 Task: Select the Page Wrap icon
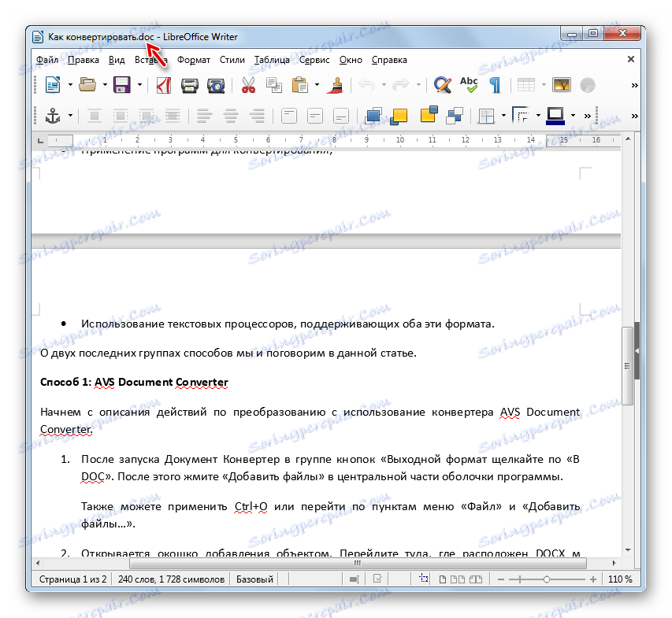tap(121, 116)
